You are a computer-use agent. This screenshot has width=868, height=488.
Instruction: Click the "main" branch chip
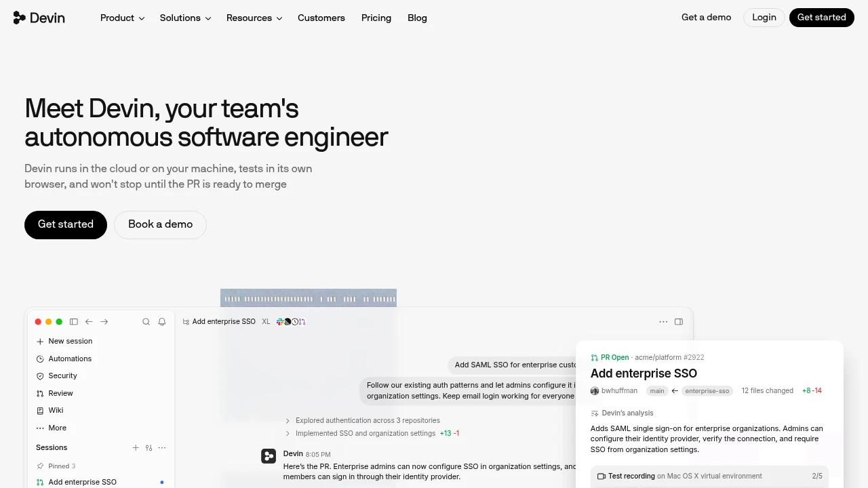click(x=657, y=391)
